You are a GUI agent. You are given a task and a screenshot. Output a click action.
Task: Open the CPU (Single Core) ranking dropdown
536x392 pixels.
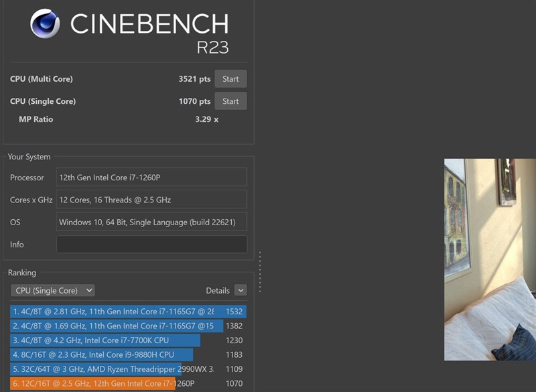coord(52,290)
